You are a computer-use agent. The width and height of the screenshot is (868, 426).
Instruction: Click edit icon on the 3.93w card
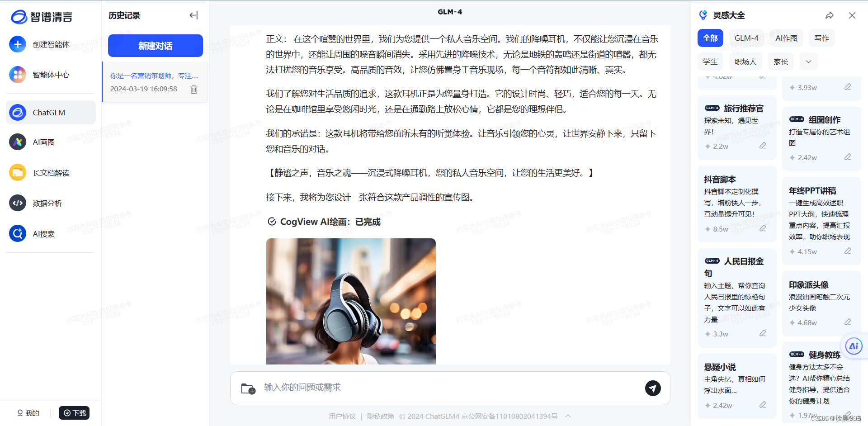pyautogui.click(x=848, y=87)
